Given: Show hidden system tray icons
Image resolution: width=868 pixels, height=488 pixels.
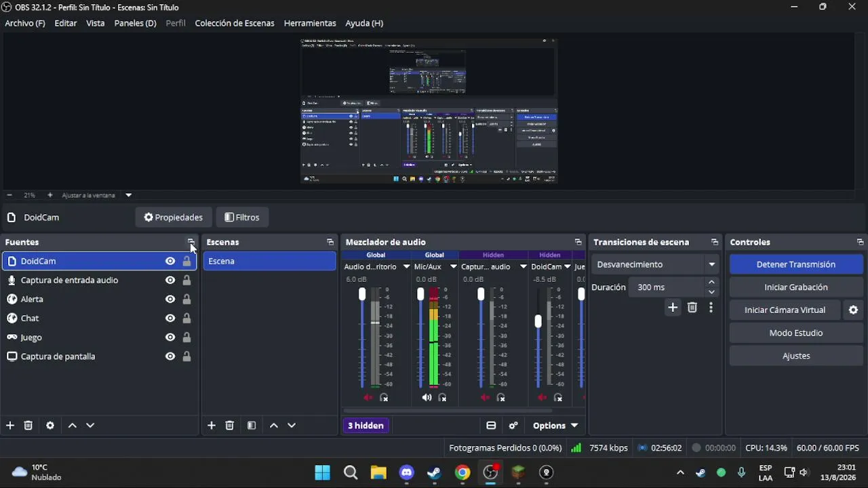Looking at the screenshot, I should coord(681,472).
